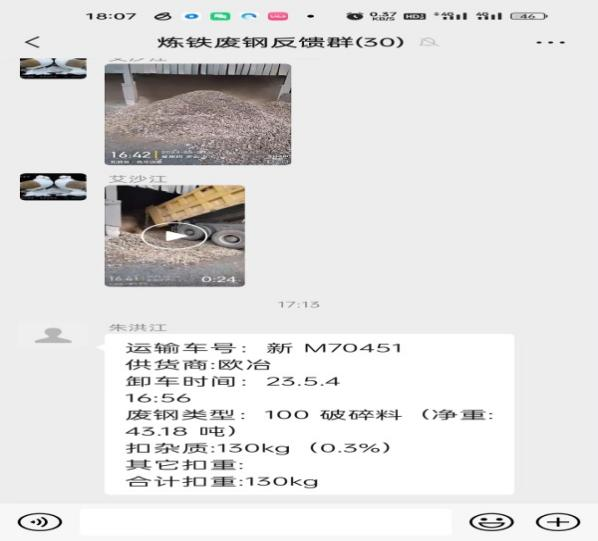Tap the battery indicator in status bar

pyautogui.click(x=529, y=16)
